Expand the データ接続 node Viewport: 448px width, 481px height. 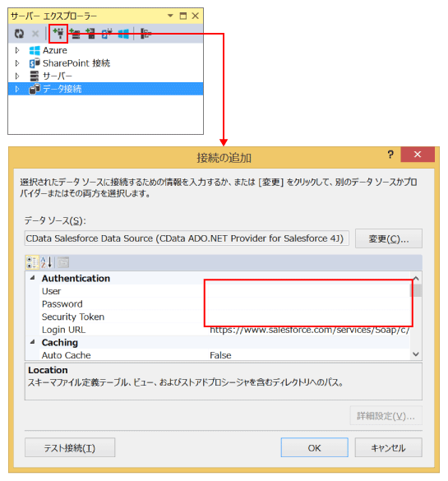click(17, 89)
